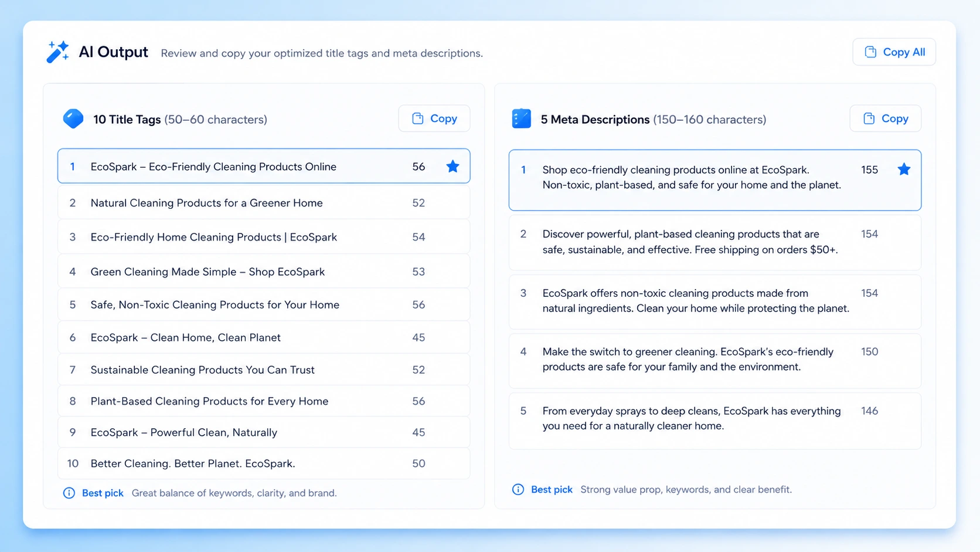The width and height of the screenshot is (980, 552).
Task: Click the '5 Meta Descriptions' heading
Action: point(595,119)
